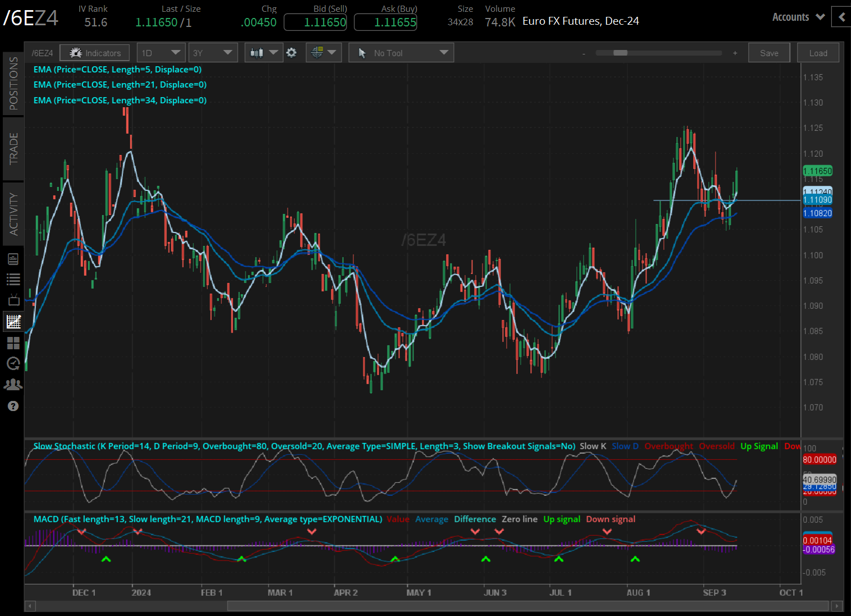Click the watchlist list icon in sidebar
Viewport: 851px width, 616px height.
(13, 279)
